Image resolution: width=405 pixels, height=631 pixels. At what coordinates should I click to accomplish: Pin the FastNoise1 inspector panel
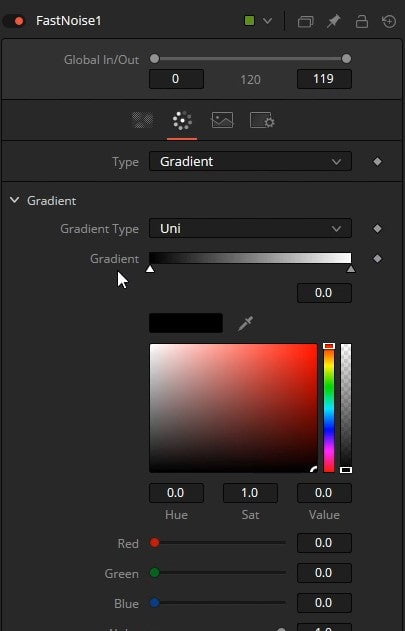[x=333, y=21]
